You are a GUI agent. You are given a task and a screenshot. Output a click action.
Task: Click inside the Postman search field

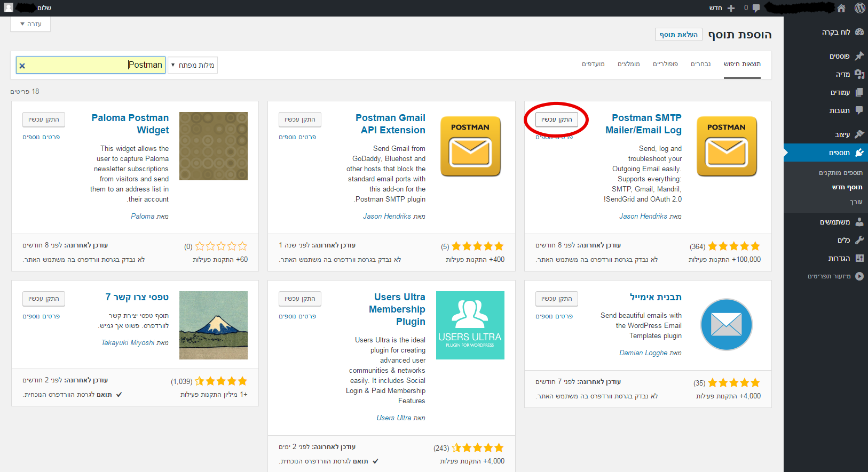(80, 65)
